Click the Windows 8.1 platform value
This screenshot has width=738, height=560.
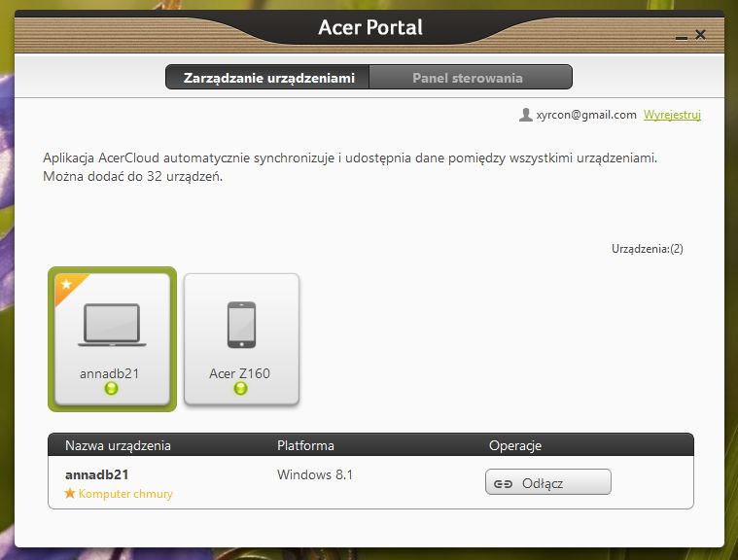(x=315, y=474)
